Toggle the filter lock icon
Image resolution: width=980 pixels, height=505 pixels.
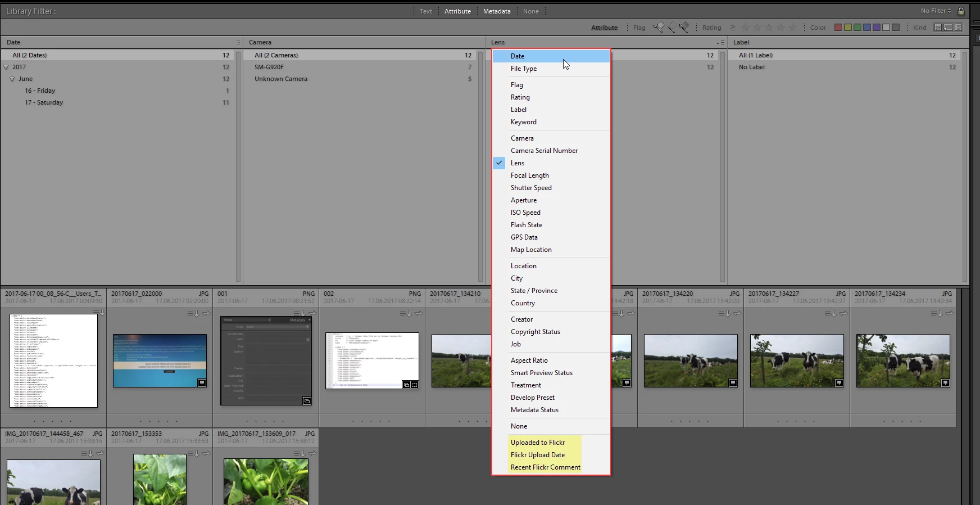[961, 11]
